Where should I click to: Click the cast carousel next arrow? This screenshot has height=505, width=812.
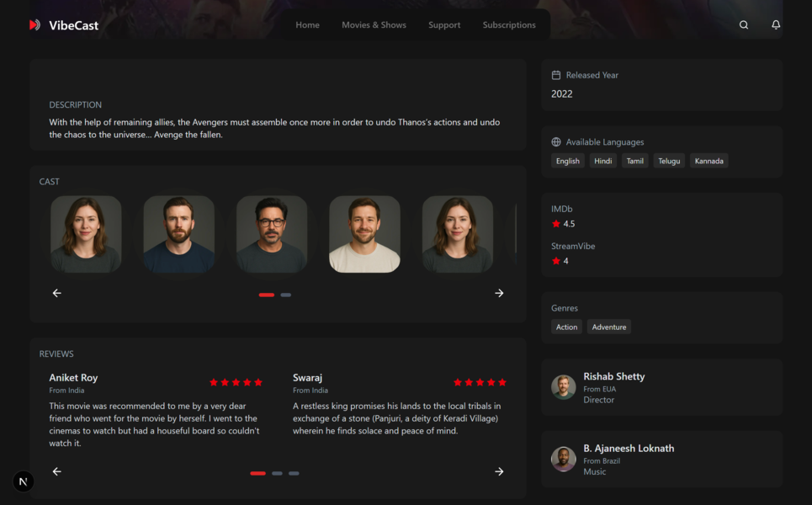(x=499, y=293)
